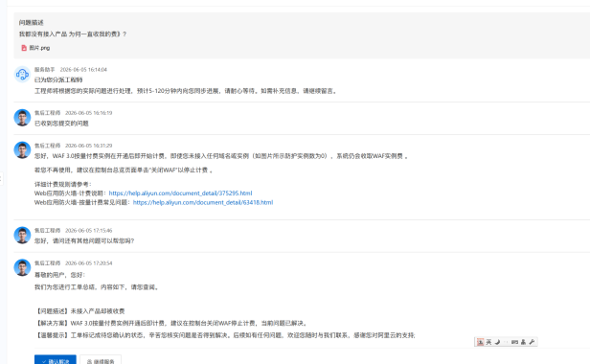
Task: Click the 服务助手 sender name
Action: point(45,70)
